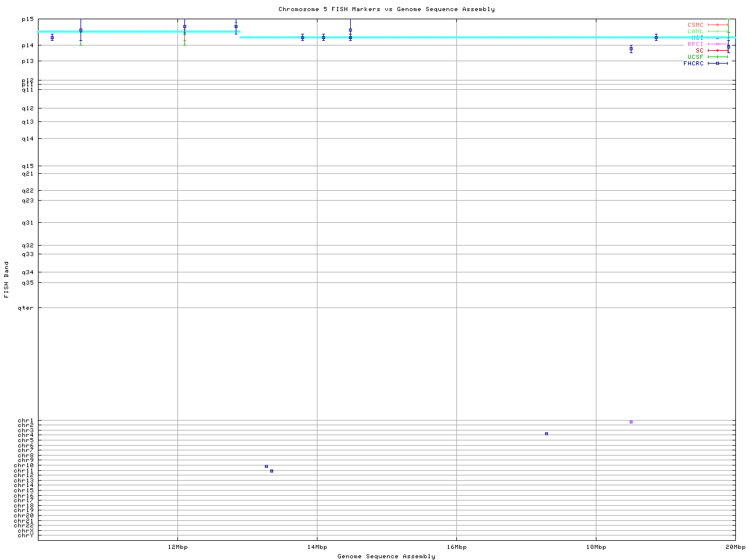Click the UCSF legend label
Image resolution: width=747 pixels, height=560 pixels.
click(696, 57)
